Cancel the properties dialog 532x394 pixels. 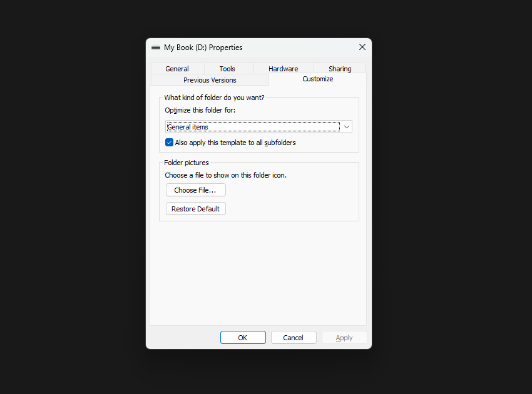tap(293, 338)
